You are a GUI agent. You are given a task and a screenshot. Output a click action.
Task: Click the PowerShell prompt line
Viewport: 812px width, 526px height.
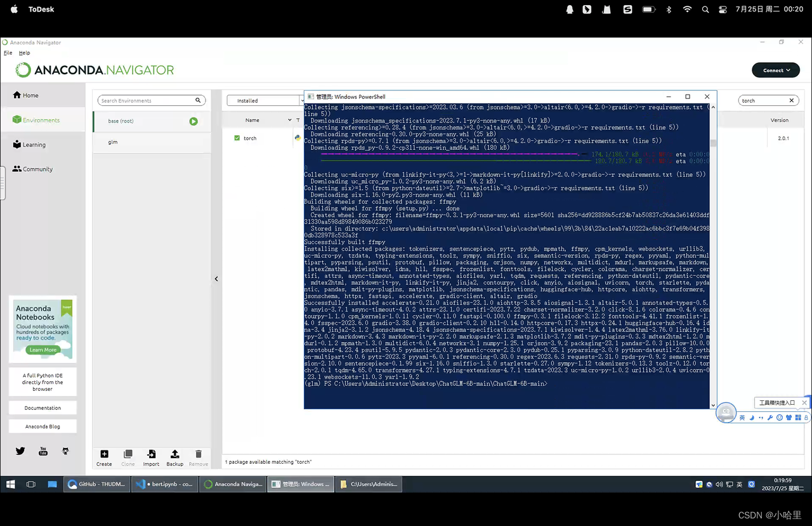[x=426, y=384]
